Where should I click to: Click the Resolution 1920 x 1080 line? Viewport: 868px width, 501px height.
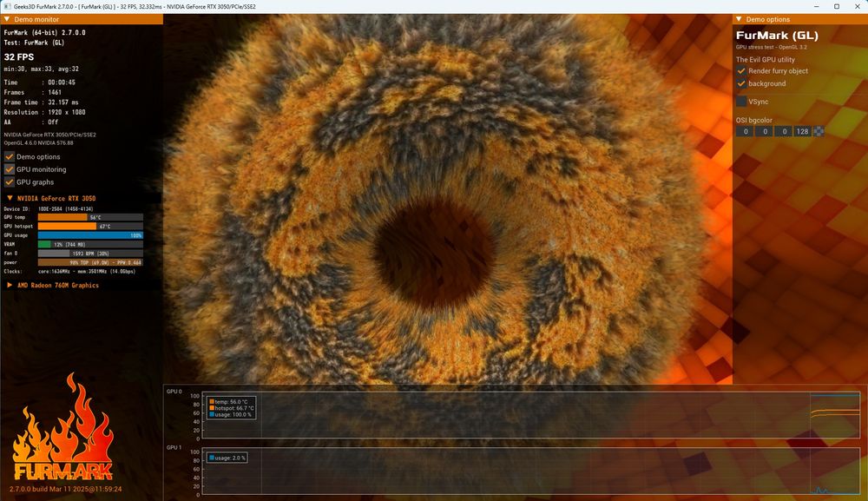(45, 112)
